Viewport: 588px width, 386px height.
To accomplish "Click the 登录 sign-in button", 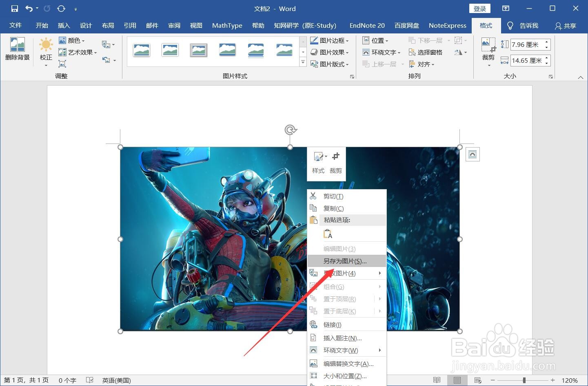I will coord(480,9).
